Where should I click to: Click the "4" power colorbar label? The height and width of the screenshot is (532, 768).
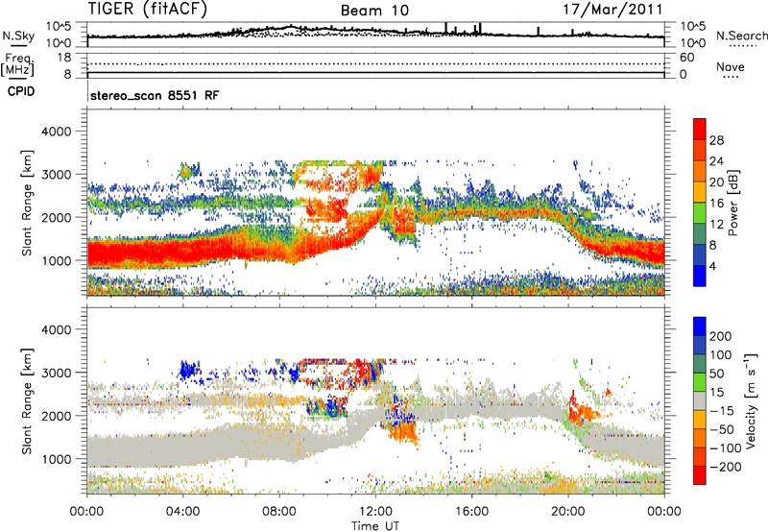713,266
